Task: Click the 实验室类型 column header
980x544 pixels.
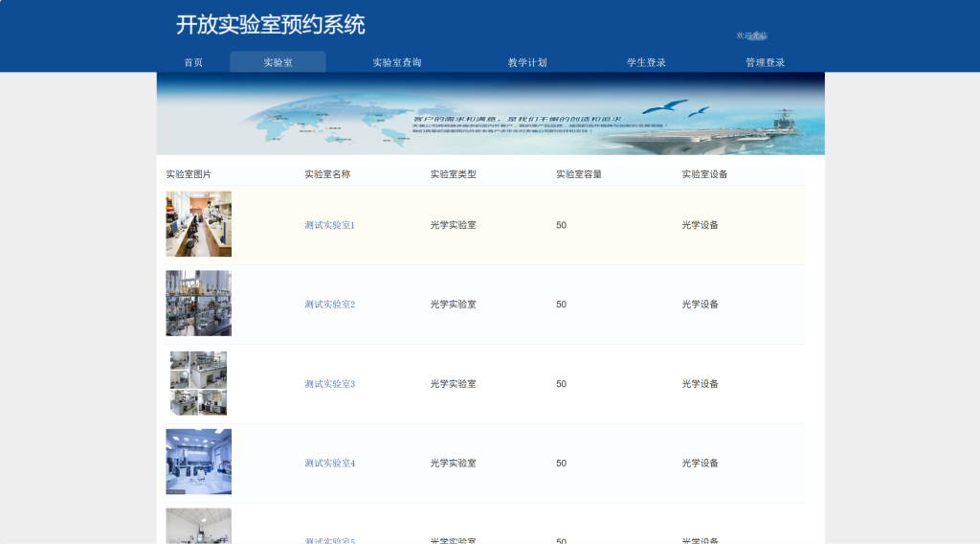Action: [453, 174]
